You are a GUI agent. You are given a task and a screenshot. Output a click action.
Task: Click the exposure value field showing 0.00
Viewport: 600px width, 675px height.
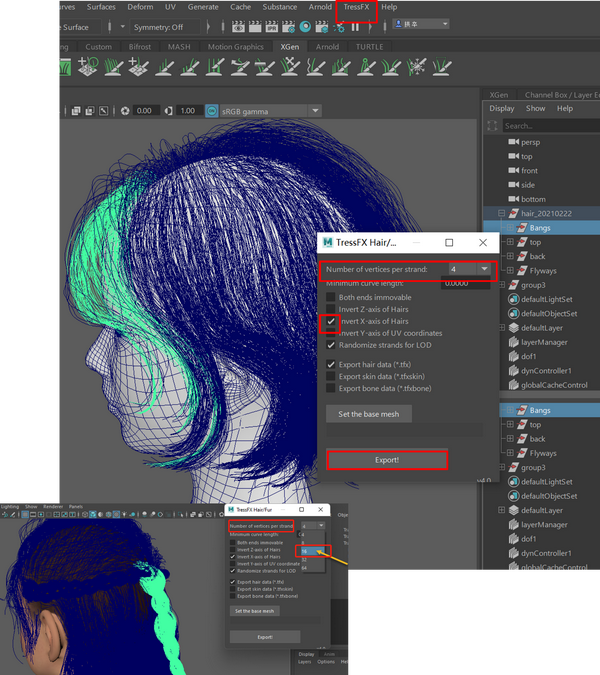(144, 111)
